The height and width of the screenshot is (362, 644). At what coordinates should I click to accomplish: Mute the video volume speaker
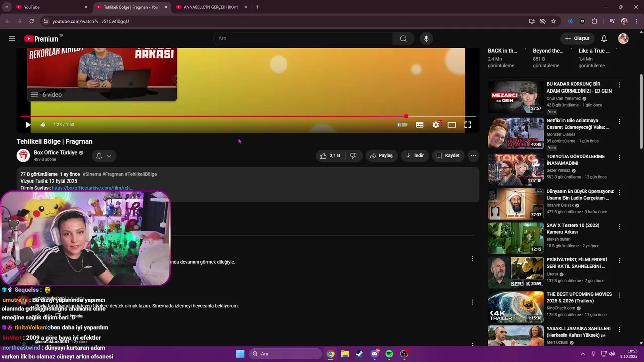(43, 125)
